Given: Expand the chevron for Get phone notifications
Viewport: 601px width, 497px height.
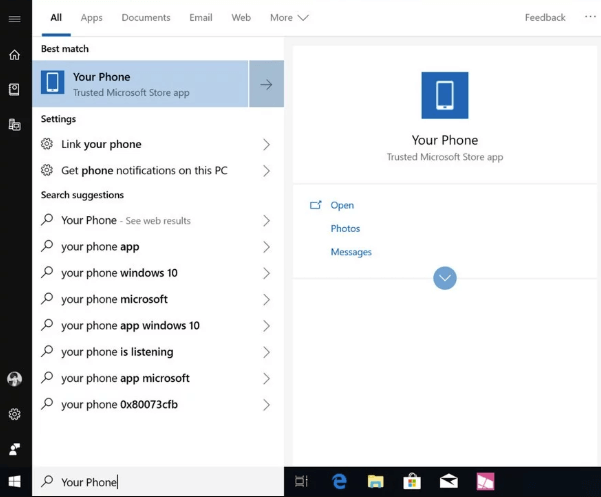Looking at the screenshot, I should click(x=266, y=171).
